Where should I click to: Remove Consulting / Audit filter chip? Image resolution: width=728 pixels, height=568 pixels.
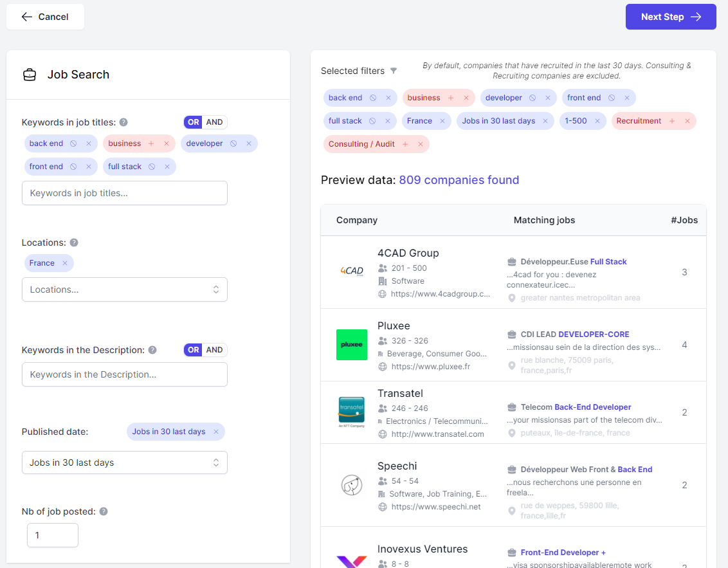(x=421, y=144)
